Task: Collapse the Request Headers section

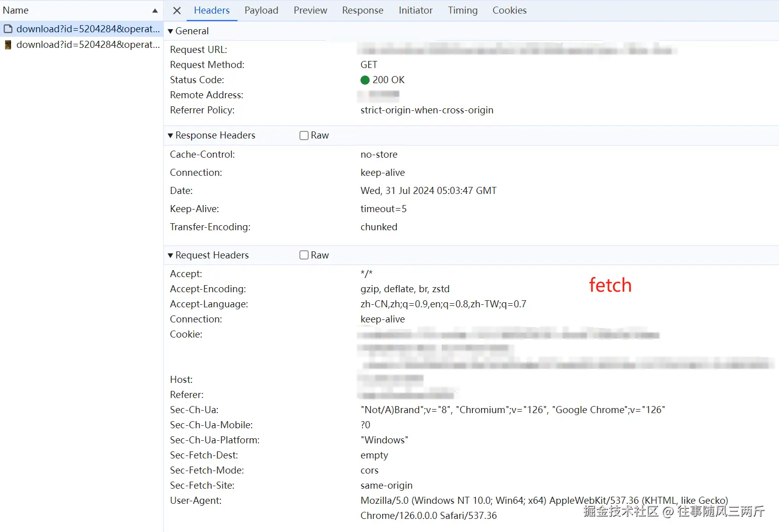Action: coord(170,255)
